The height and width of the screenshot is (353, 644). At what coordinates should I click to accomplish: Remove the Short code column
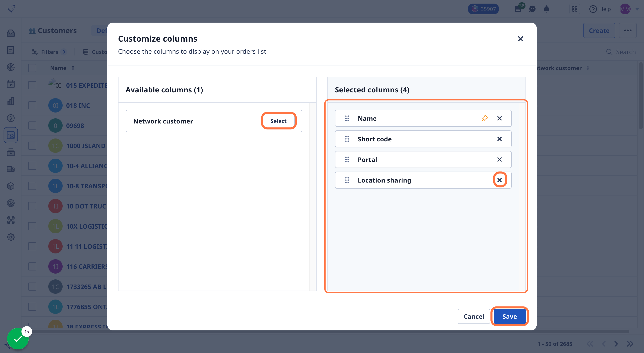(x=499, y=139)
